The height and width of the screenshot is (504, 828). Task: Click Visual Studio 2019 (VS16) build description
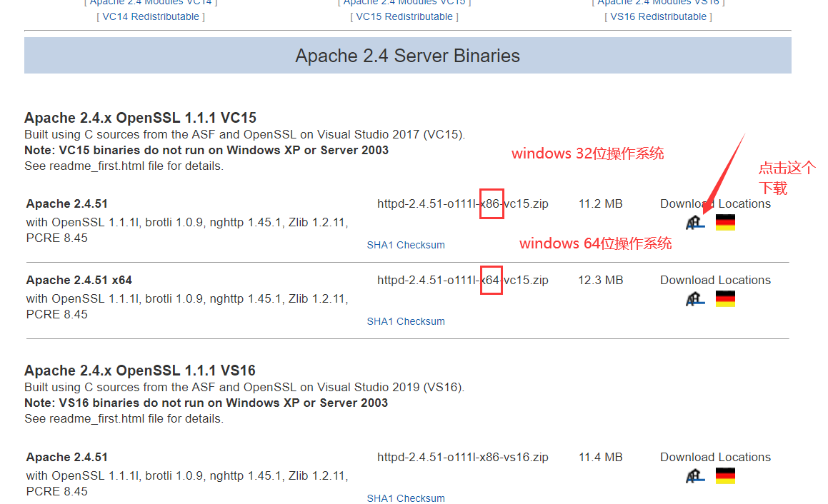(x=244, y=388)
